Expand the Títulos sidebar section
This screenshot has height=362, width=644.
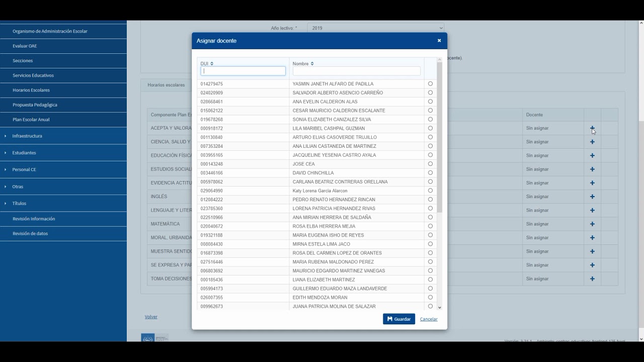63,203
